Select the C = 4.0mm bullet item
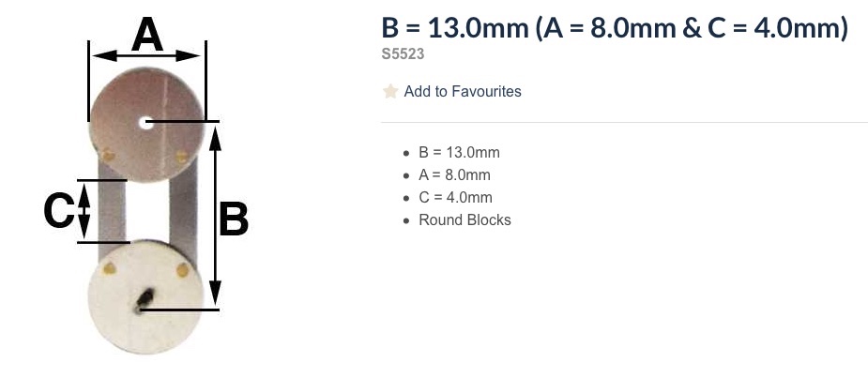This screenshot has height=378, width=868. [456, 198]
